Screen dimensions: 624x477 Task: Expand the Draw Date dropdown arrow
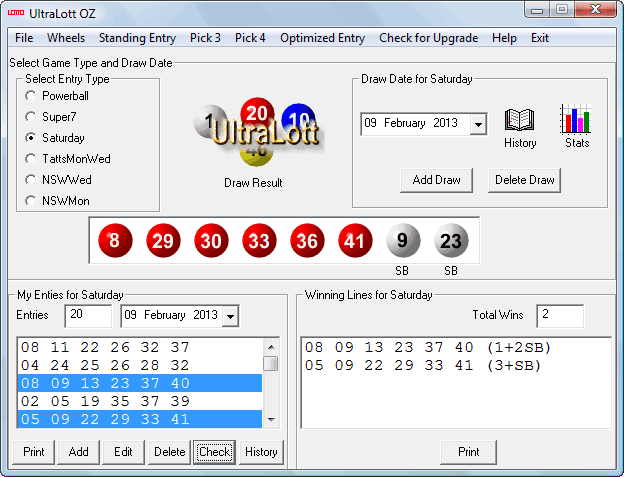[x=478, y=125]
